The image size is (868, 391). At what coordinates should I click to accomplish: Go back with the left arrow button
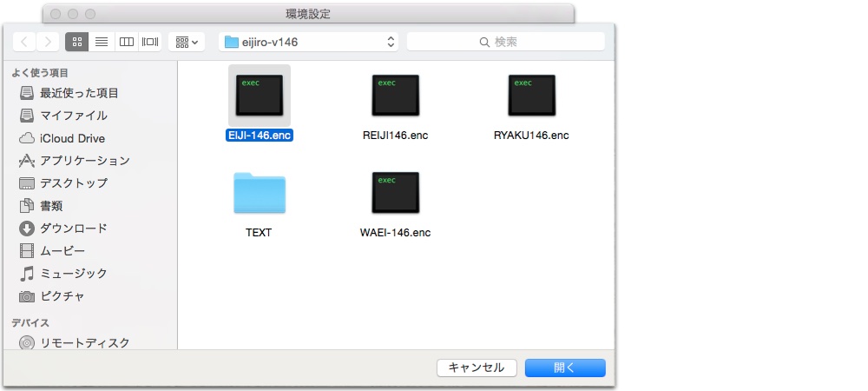(24, 42)
